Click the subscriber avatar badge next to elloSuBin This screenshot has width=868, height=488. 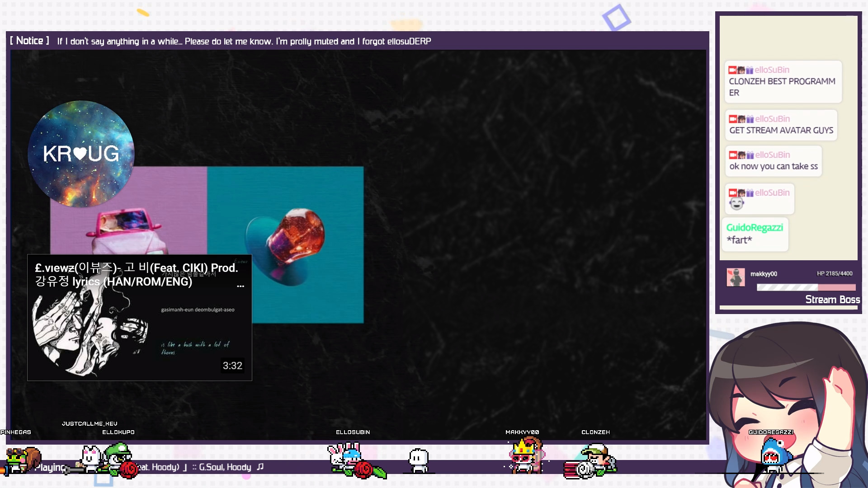click(x=741, y=69)
